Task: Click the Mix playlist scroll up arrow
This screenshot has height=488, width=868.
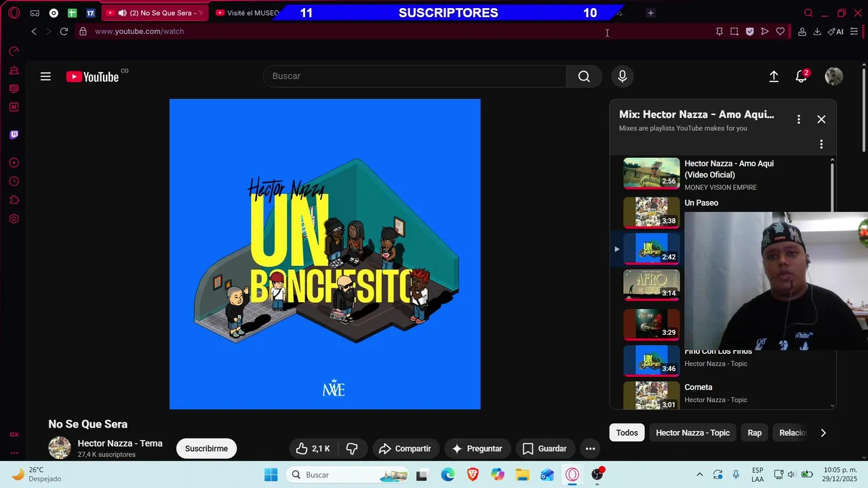Action: click(833, 161)
